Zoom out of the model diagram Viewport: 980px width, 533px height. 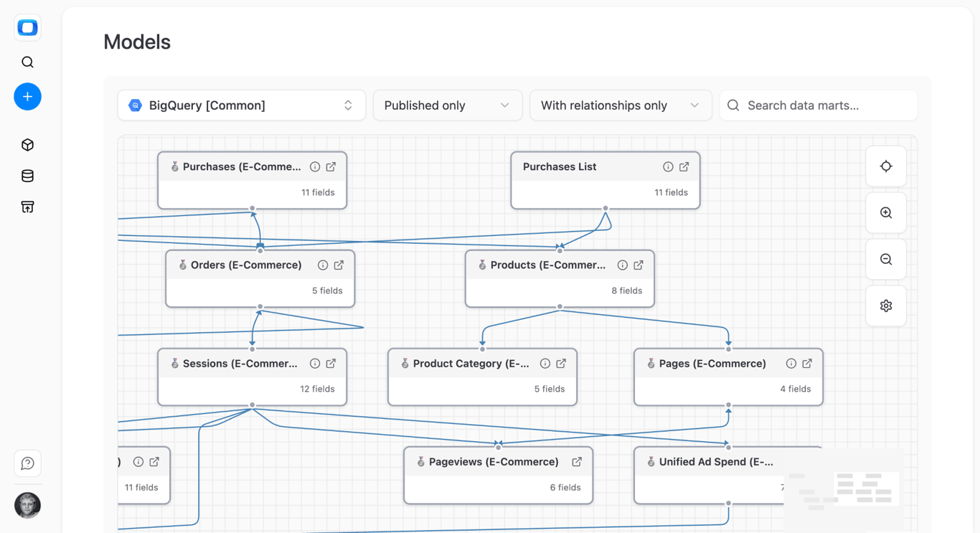[886, 260]
